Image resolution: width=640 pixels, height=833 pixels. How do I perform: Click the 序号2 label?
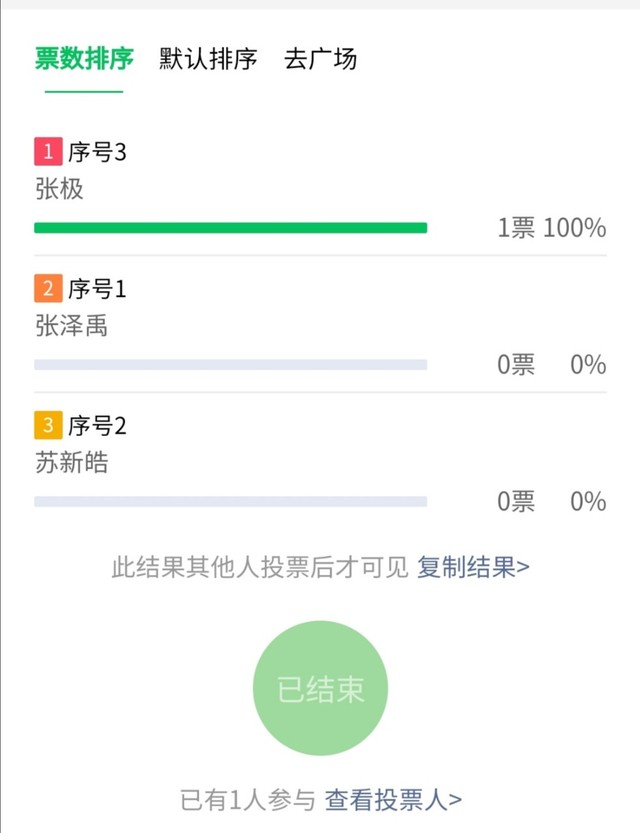pos(97,426)
